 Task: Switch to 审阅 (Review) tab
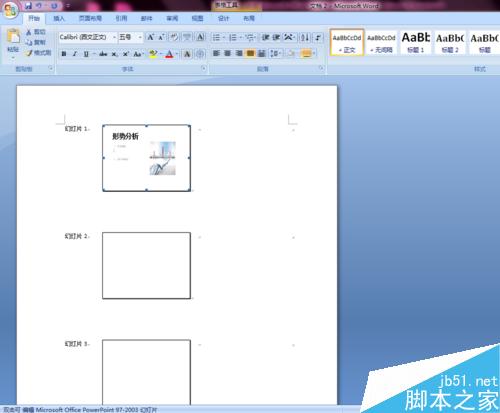coord(172,19)
